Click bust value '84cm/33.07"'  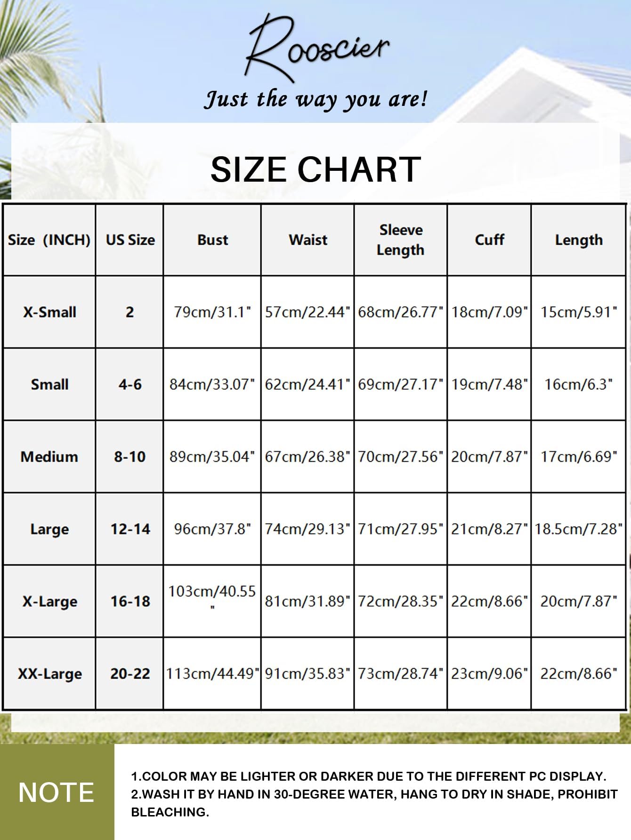point(212,384)
